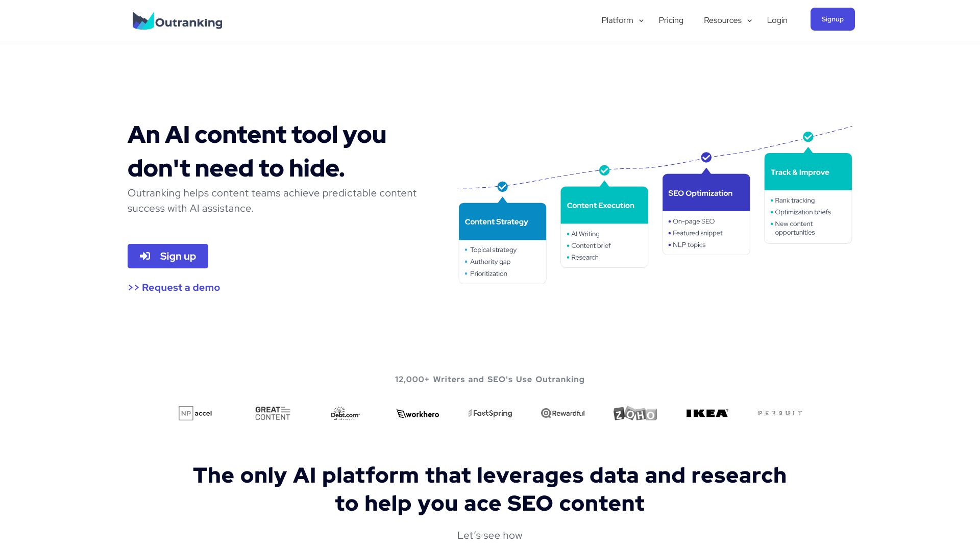Toggle the Zoho company logo display
This screenshot has width=980, height=551.
coord(635,413)
